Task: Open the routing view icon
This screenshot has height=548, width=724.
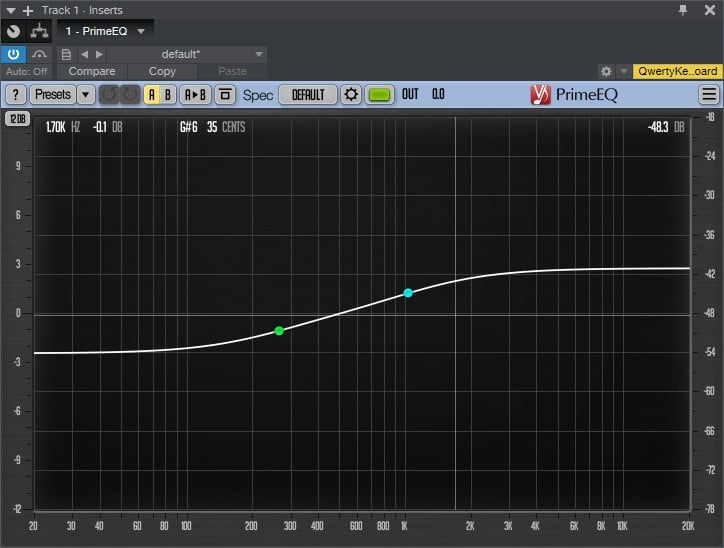Action: [39, 31]
